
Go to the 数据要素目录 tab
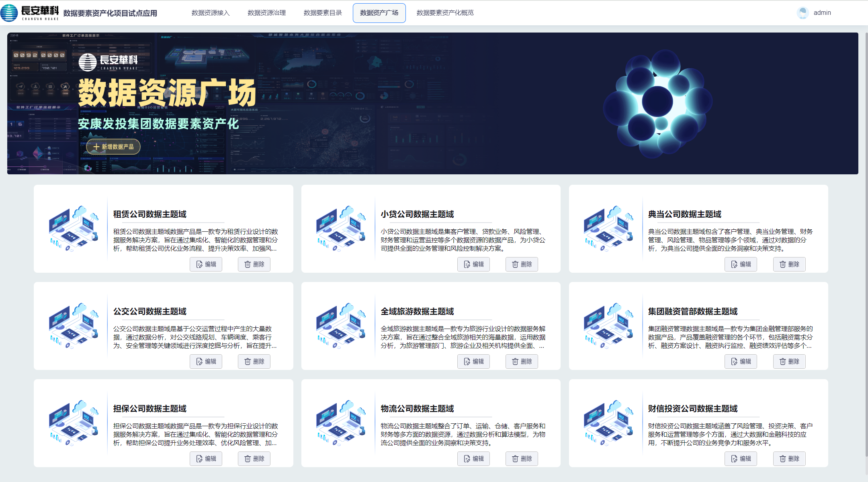click(x=323, y=13)
